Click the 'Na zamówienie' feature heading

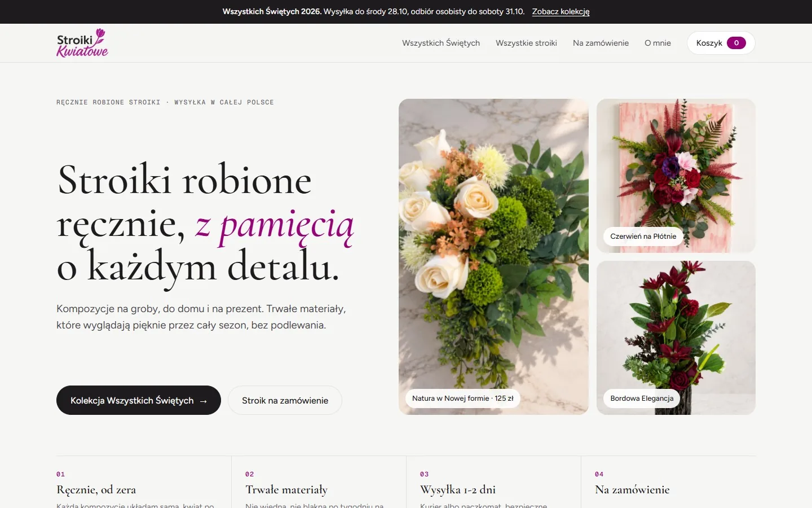tap(632, 489)
